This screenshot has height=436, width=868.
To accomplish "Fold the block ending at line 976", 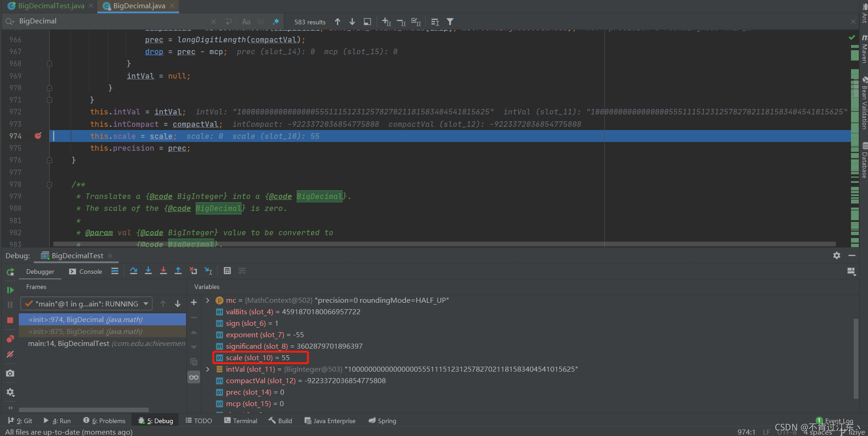I will [x=50, y=160].
